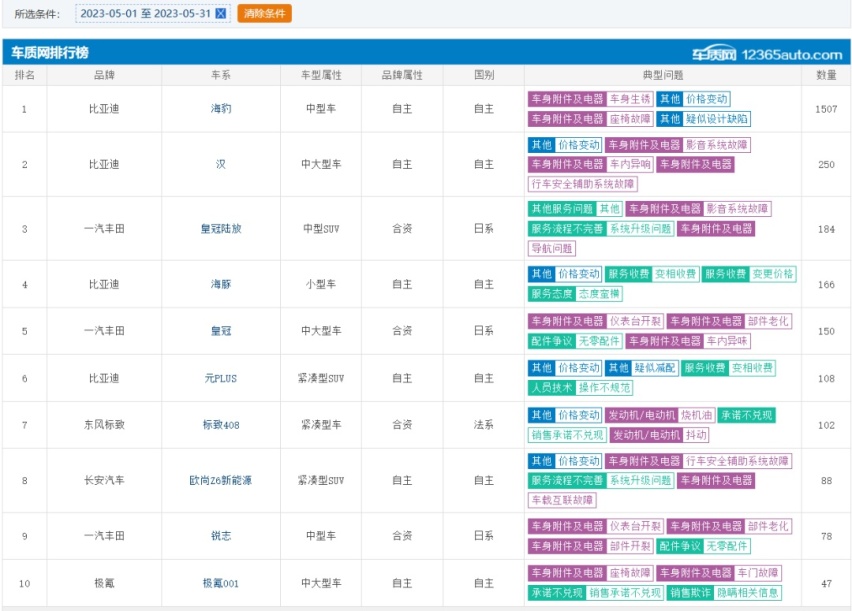Select the 车内异响 tag in 汉 row

630,164
